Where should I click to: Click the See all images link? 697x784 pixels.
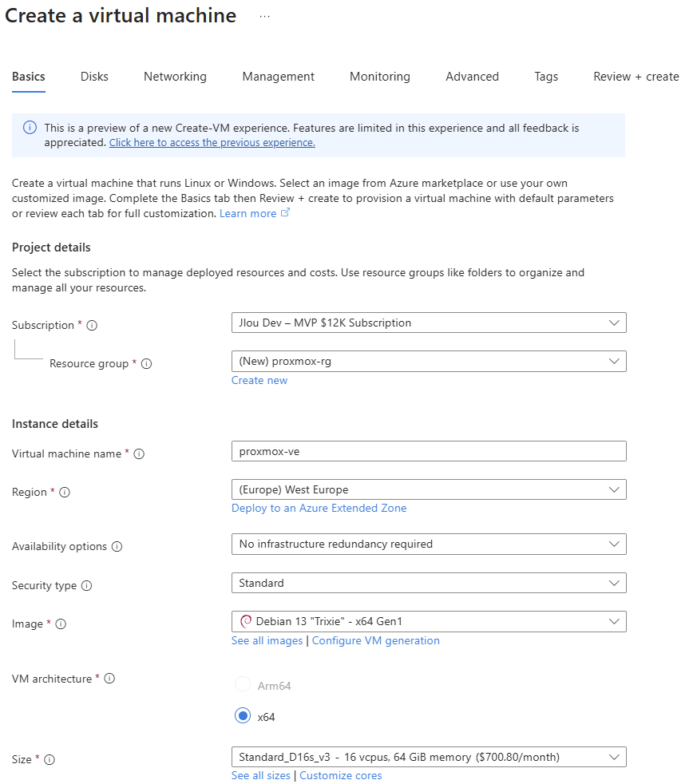point(267,640)
